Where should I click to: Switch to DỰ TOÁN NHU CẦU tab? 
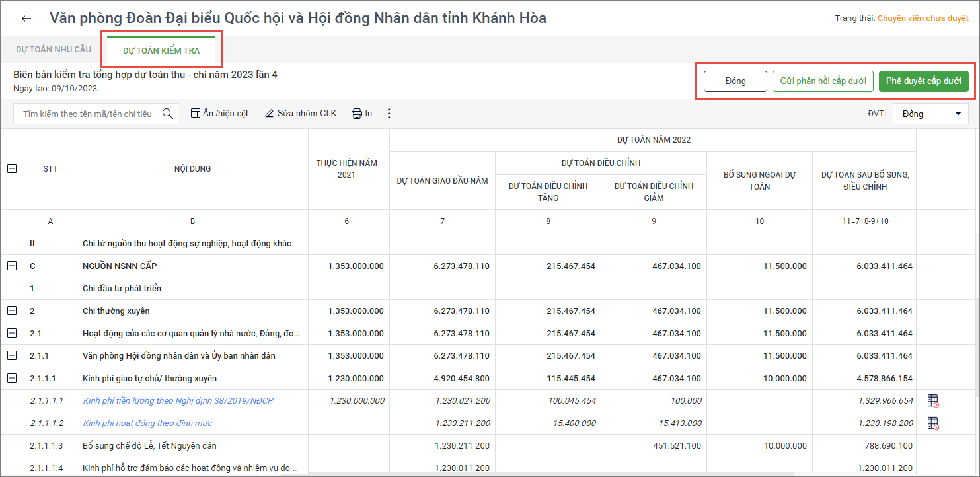tap(54, 50)
